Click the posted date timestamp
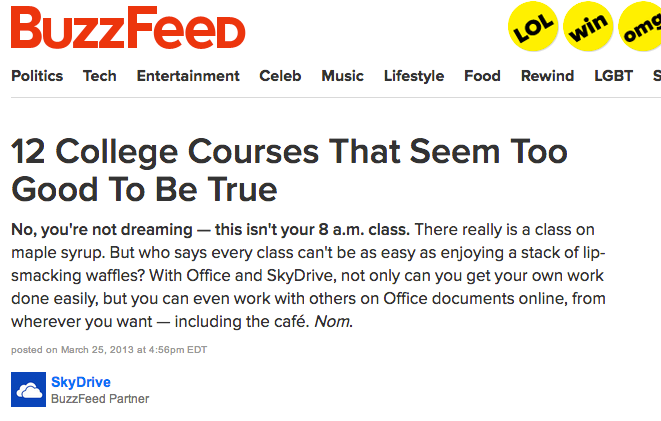Image resolution: width=661 pixels, height=421 pixels. [112, 349]
